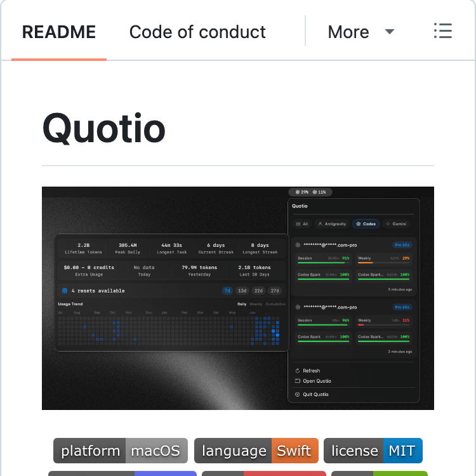476x476 pixels.
Task: Expand the More dropdown
Action: (360, 32)
